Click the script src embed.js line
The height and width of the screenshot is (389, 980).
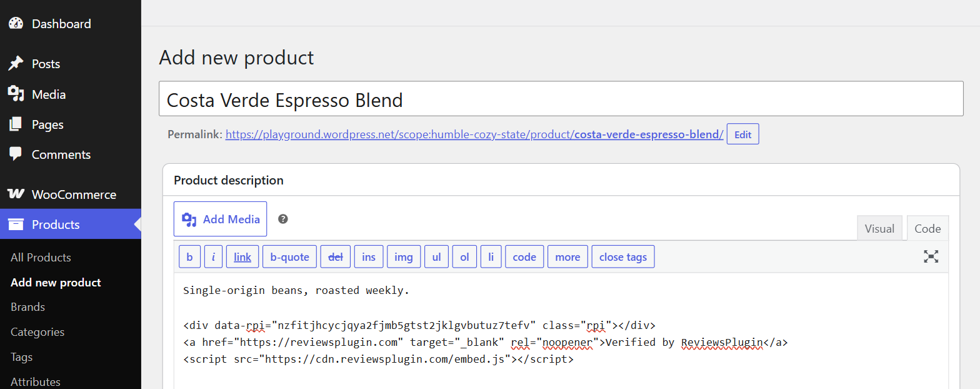tap(379, 360)
